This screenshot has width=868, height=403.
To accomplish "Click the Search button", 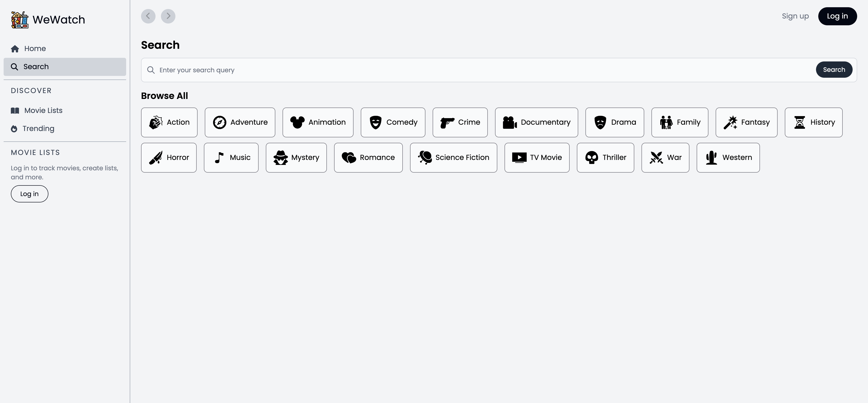I will [x=834, y=69].
